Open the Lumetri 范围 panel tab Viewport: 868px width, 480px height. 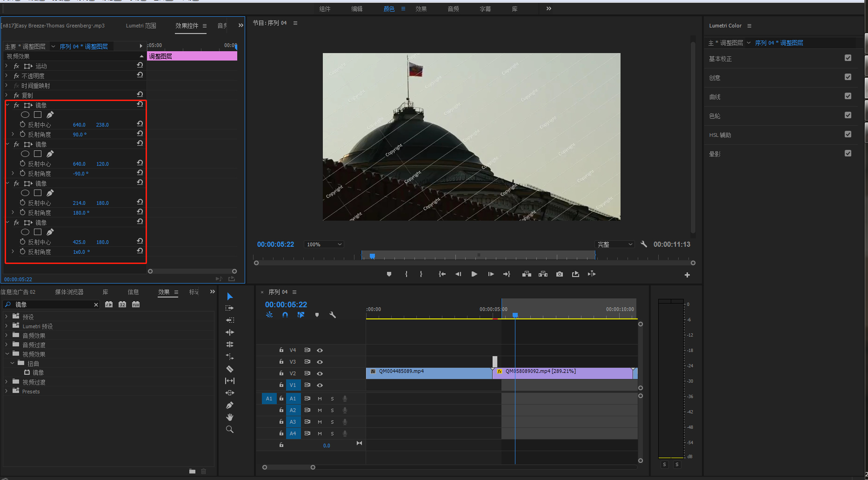(x=141, y=26)
